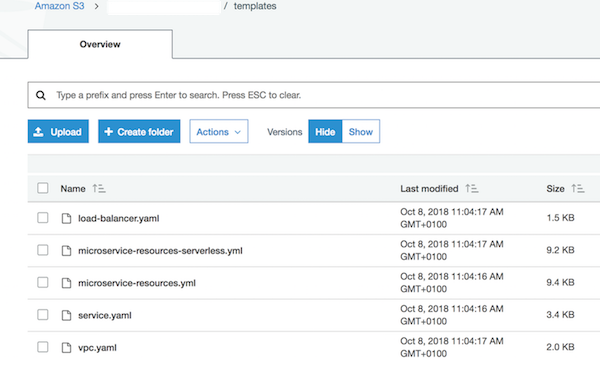Go to Amazon S3 breadcrumb link
Screen dimensions: 600x370
pyautogui.click(x=59, y=6)
